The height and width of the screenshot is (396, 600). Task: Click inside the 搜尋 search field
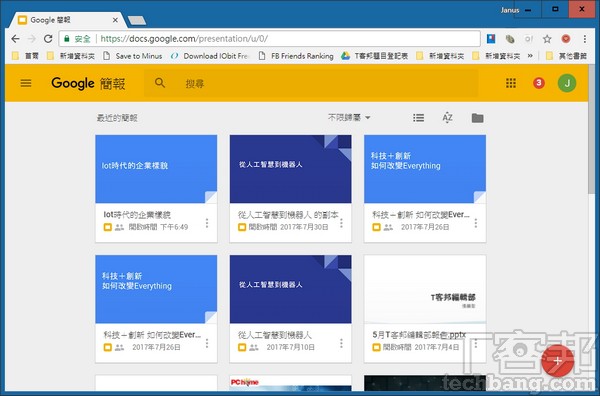point(311,83)
